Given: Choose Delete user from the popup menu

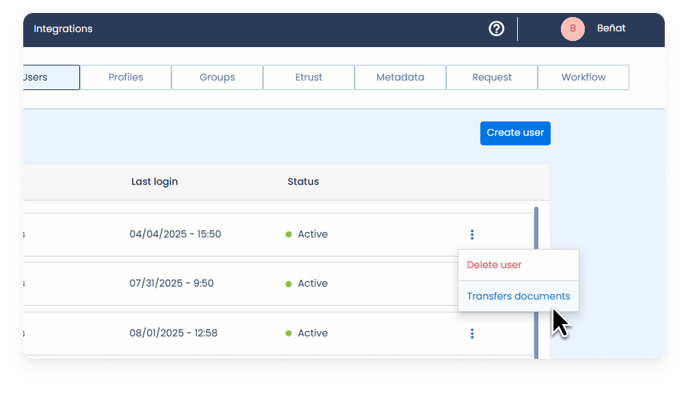Looking at the screenshot, I should [x=519, y=265].
